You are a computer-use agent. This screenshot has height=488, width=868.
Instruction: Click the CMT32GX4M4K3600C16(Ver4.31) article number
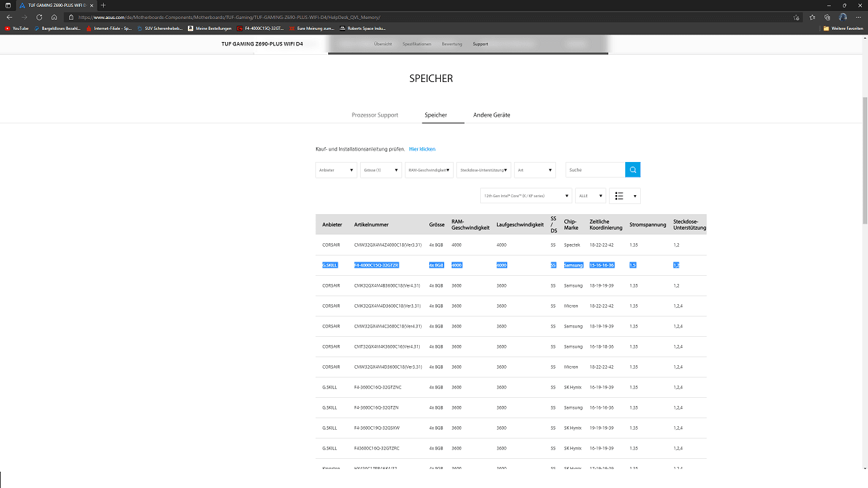pyautogui.click(x=387, y=346)
